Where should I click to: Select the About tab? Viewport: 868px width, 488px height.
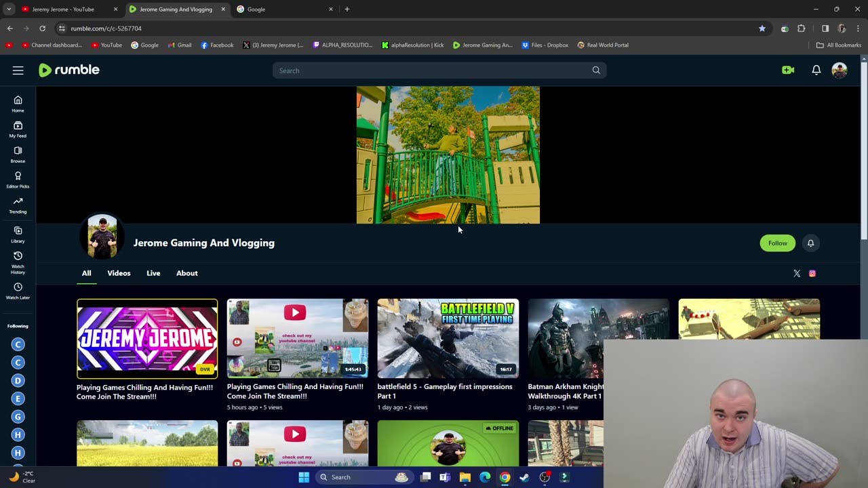187,273
